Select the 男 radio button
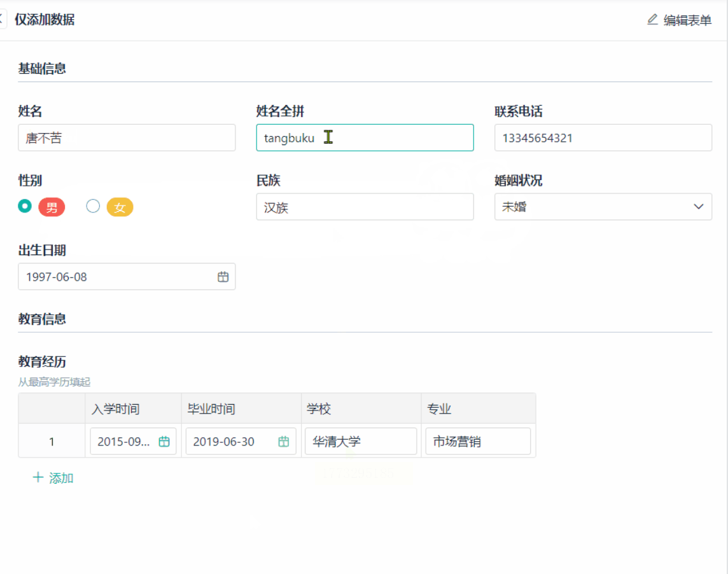 point(25,206)
